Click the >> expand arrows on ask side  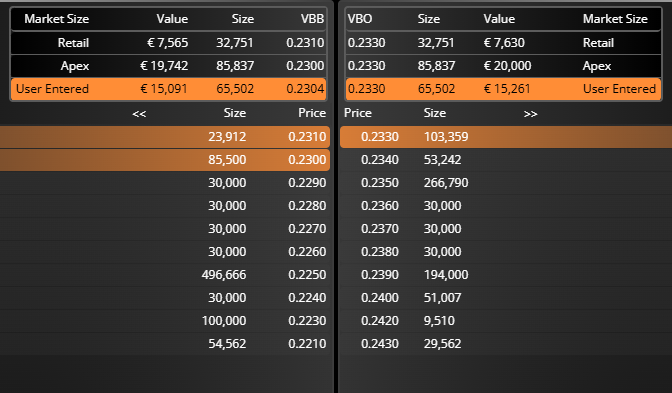[530, 114]
